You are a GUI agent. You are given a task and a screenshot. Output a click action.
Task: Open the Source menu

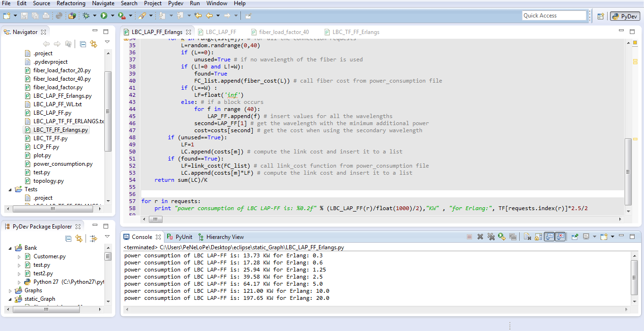click(x=42, y=3)
